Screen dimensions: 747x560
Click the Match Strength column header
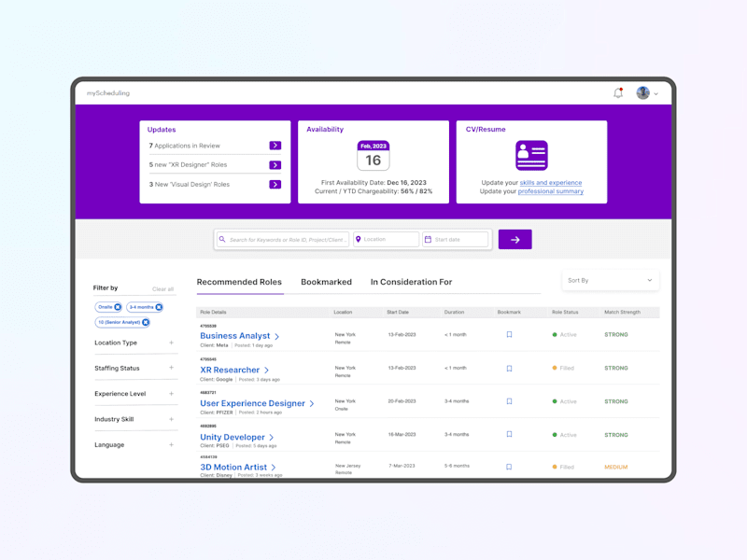(622, 313)
